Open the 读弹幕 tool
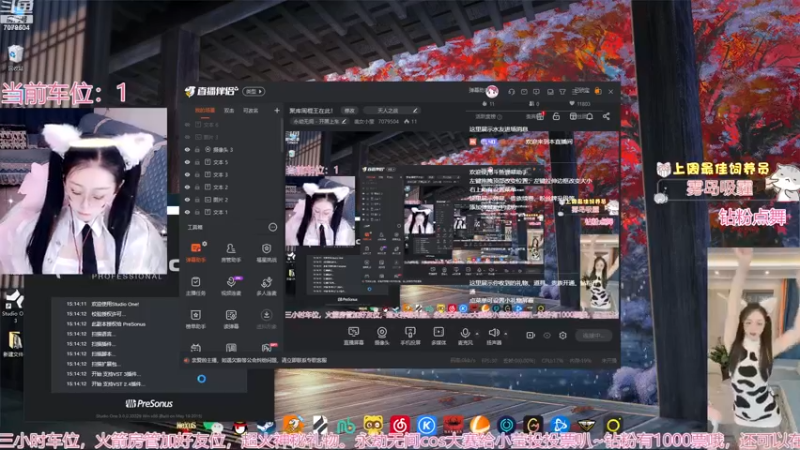Screen dimensions: 800x450 [x=231, y=319]
